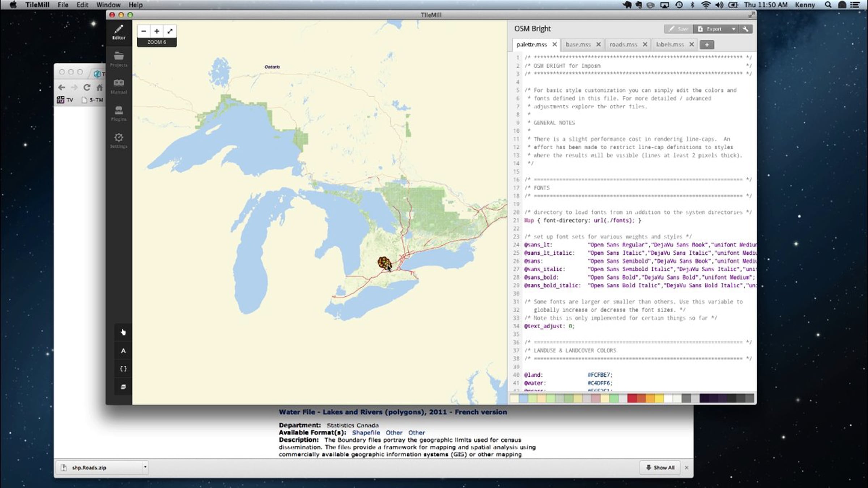This screenshot has height=488, width=868.
Task: Open the shp.Roads.zip downloaded file
Action: pyautogui.click(x=99, y=468)
